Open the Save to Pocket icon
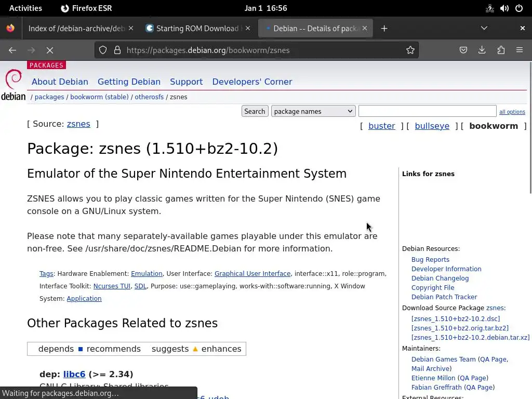 coord(463,50)
